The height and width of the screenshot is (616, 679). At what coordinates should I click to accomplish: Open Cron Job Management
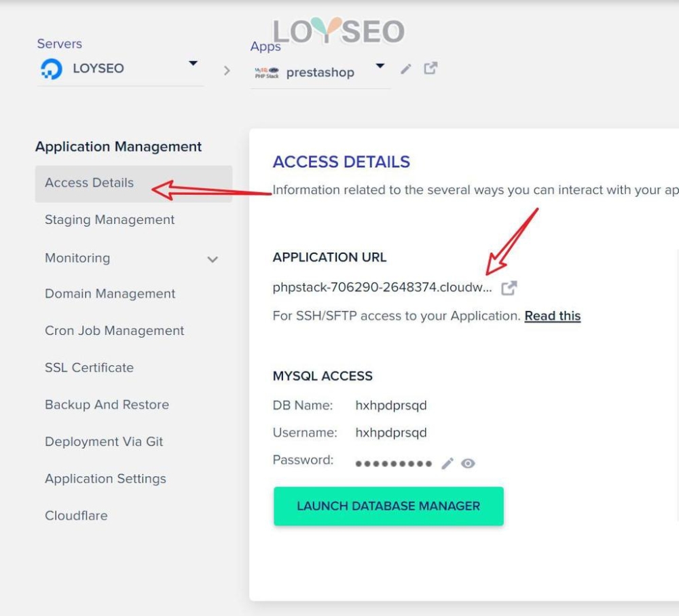[x=114, y=331]
